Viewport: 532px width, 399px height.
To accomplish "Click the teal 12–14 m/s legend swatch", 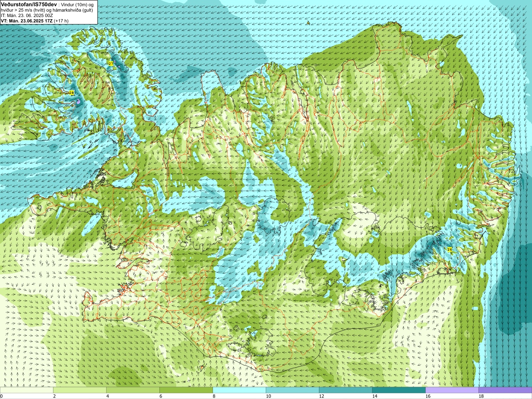I will tap(346, 390).
